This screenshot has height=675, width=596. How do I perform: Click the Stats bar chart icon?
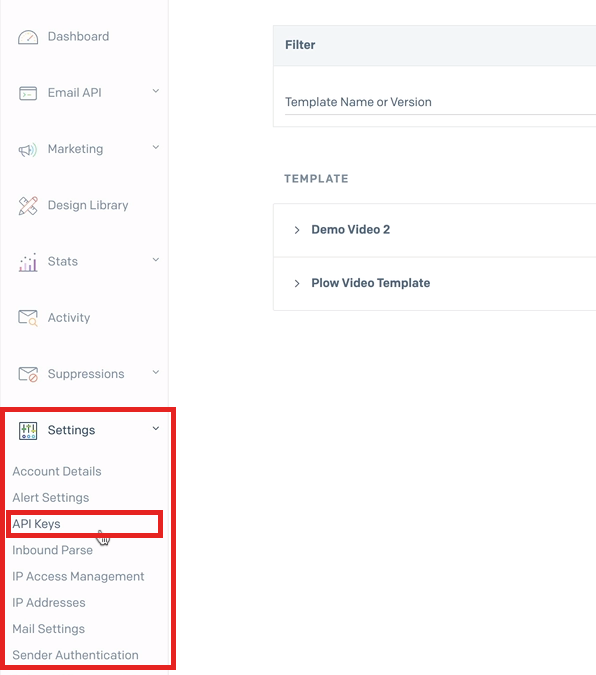point(28,262)
